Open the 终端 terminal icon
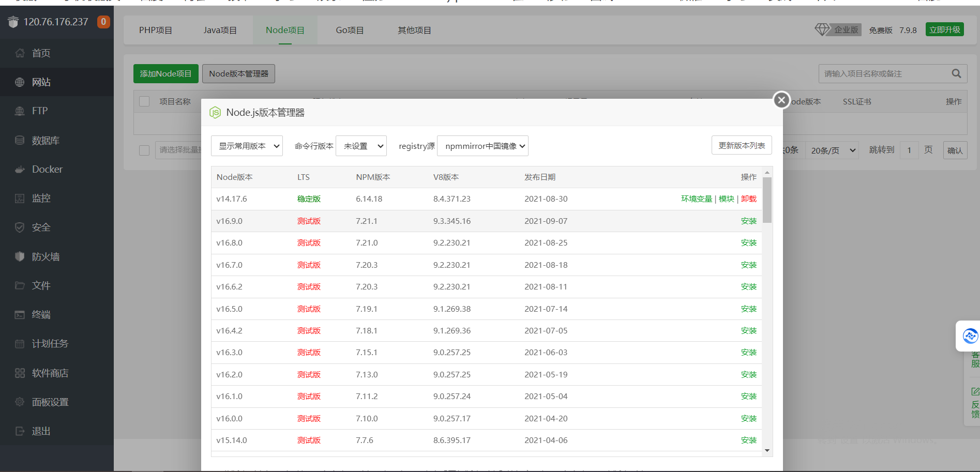 point(20,315)
